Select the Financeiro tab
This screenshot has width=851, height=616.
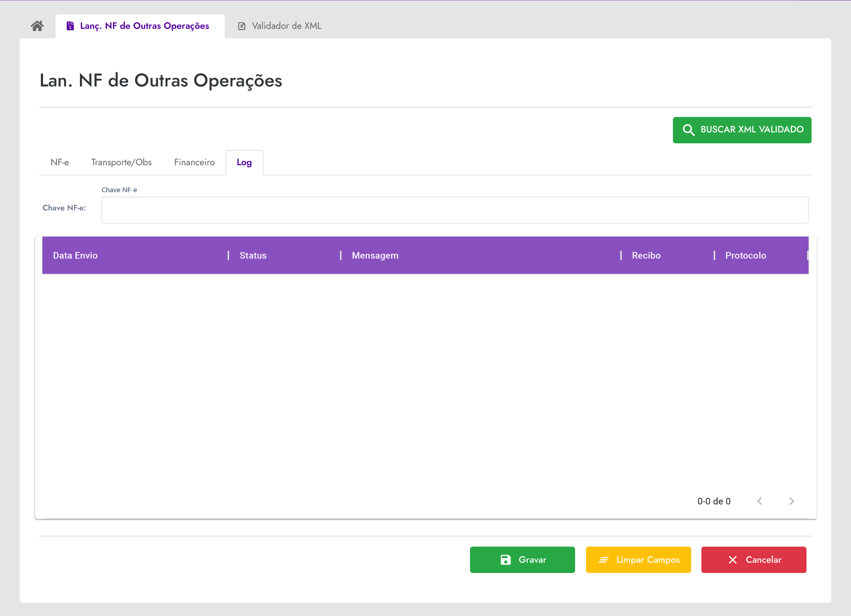point(195,162)
